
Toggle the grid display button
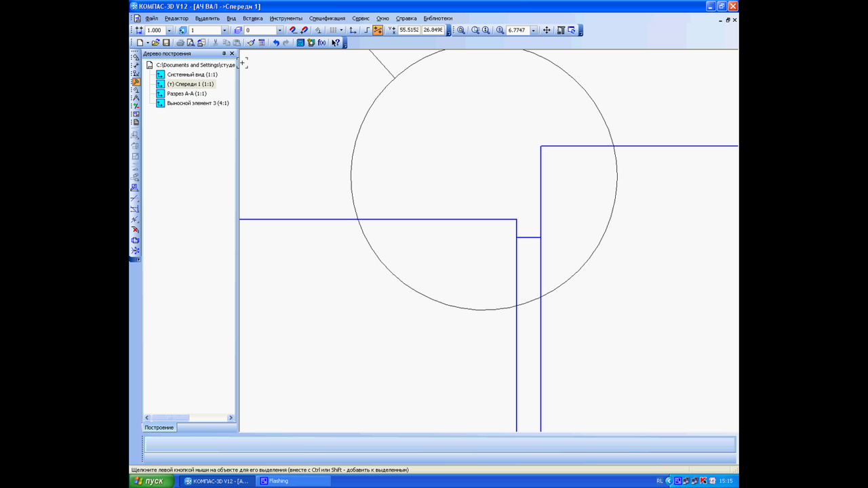332,30
